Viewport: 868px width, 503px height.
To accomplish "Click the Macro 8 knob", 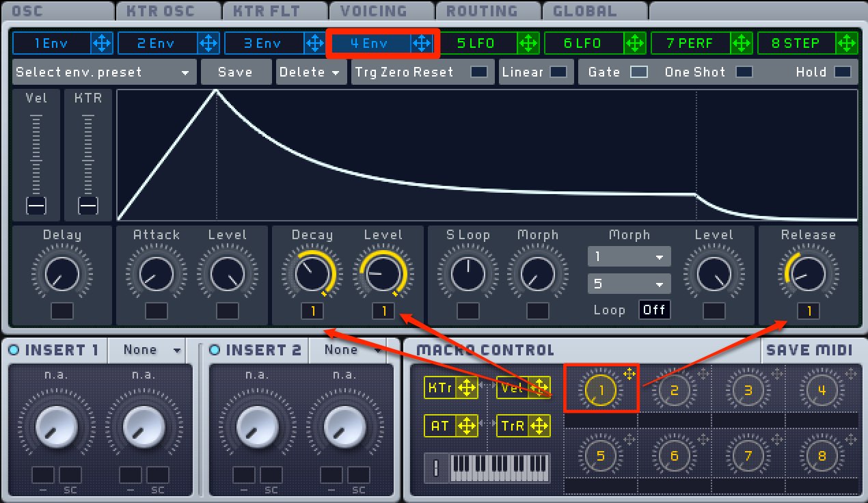I will point(822,455).
